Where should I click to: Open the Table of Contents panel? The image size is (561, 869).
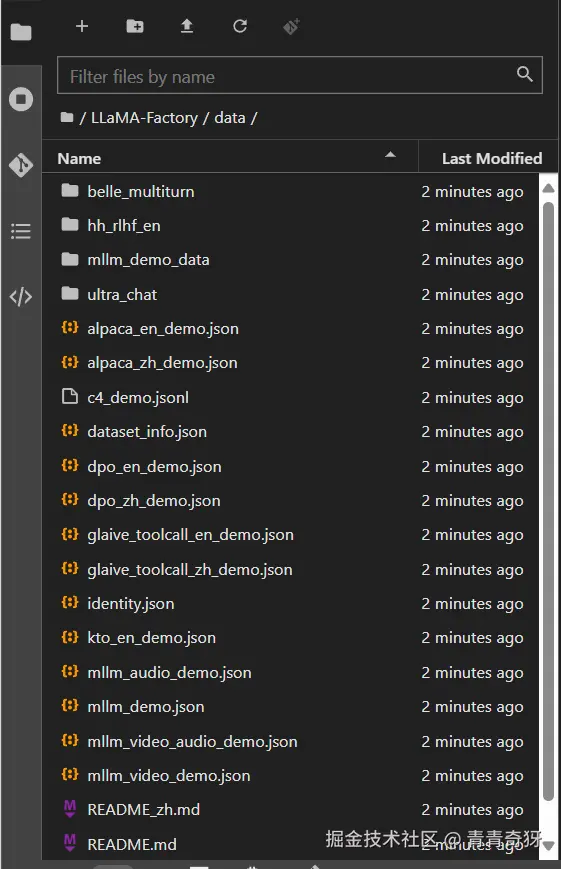(21, 231)
